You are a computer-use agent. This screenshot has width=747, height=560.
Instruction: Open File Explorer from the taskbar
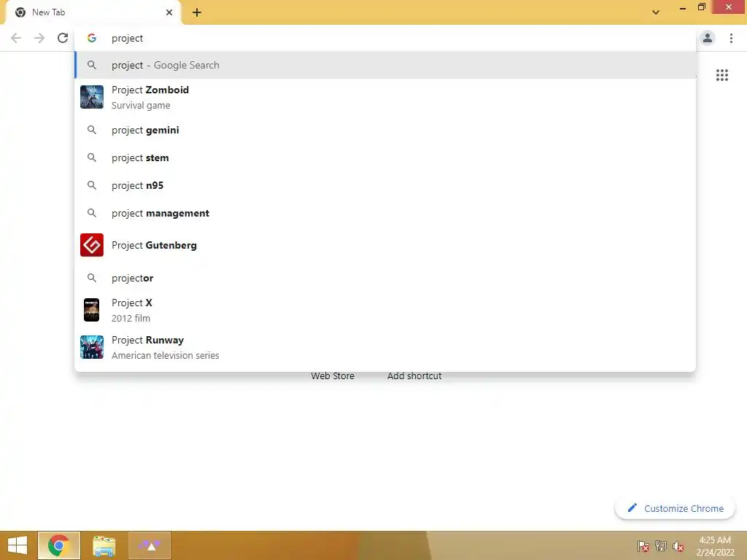click(x=104, y=545)
